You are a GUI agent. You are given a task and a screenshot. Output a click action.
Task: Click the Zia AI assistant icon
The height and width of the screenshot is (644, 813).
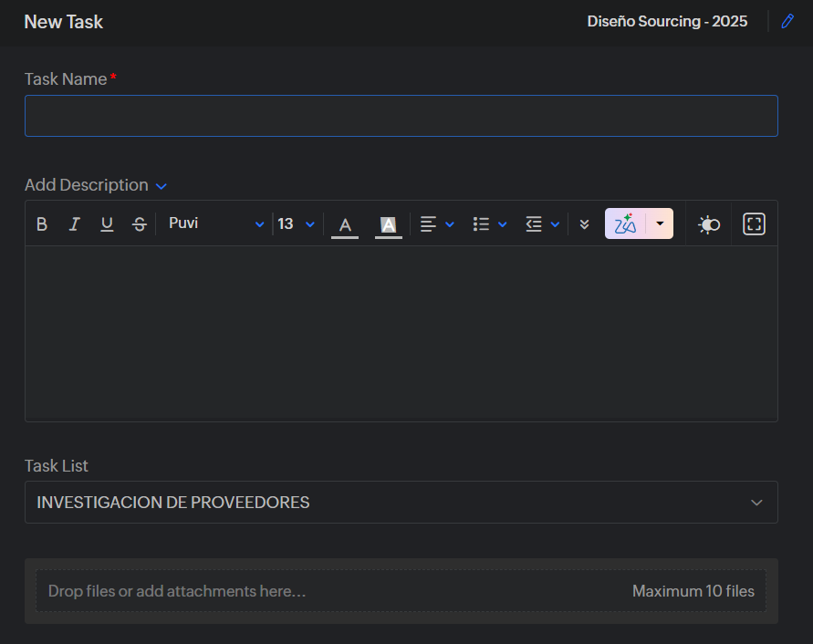click(x=625, y=223)
